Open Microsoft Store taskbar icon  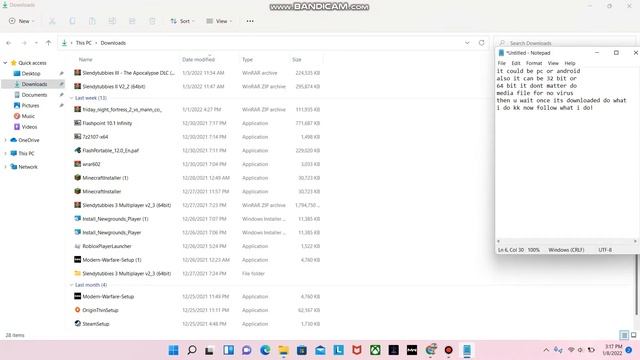pyautogui.click(x=302, y=350)
